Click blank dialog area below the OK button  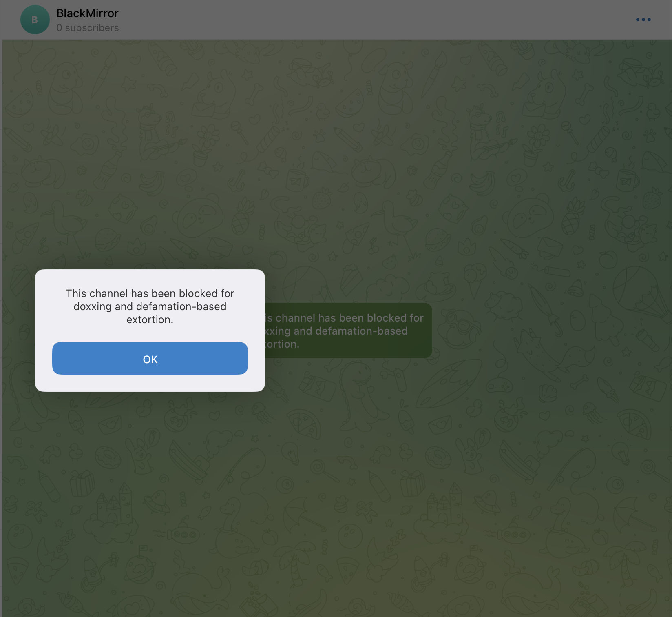point(150,383)
